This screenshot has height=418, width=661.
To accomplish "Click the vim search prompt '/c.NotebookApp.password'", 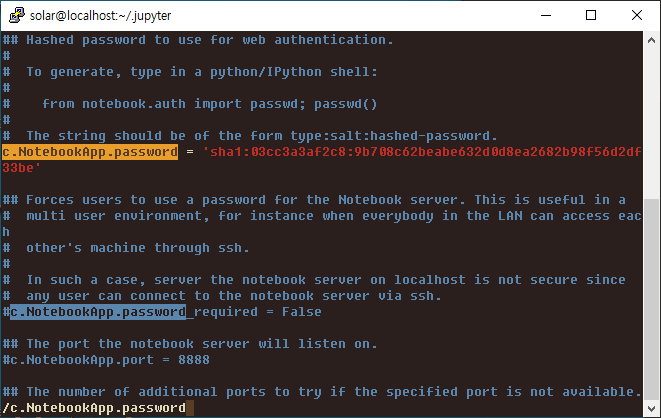I will pos(94,408).
